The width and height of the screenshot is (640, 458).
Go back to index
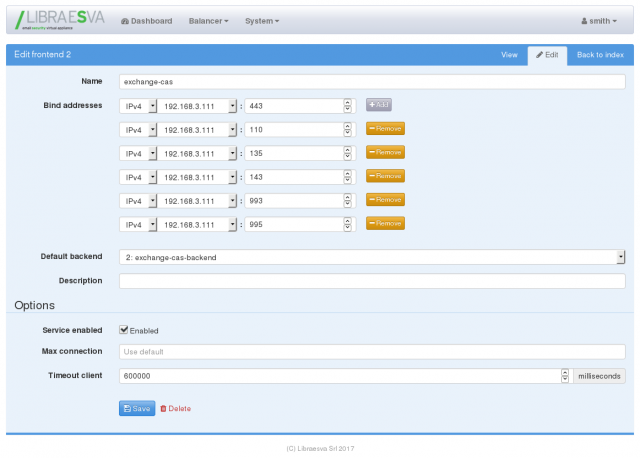pyautogui.click(x=600, y=55)
